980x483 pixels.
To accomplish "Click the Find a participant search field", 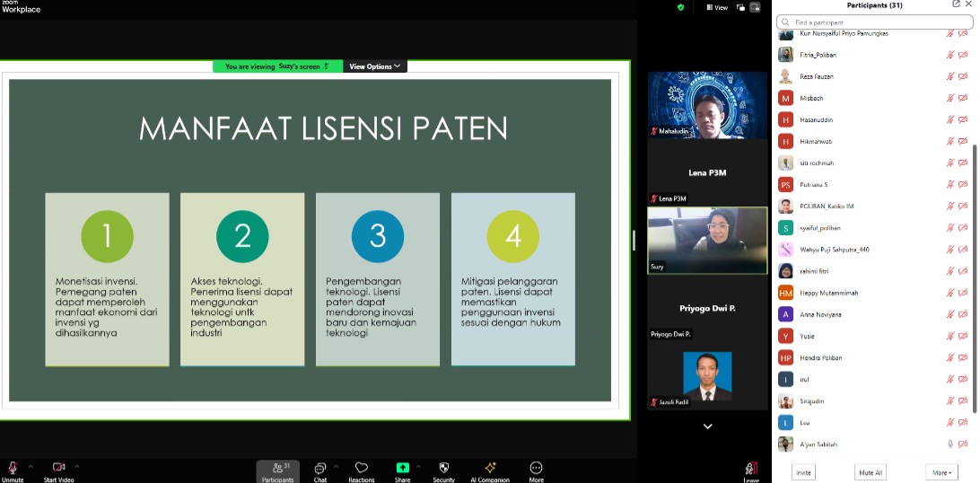I will (874, 22).
